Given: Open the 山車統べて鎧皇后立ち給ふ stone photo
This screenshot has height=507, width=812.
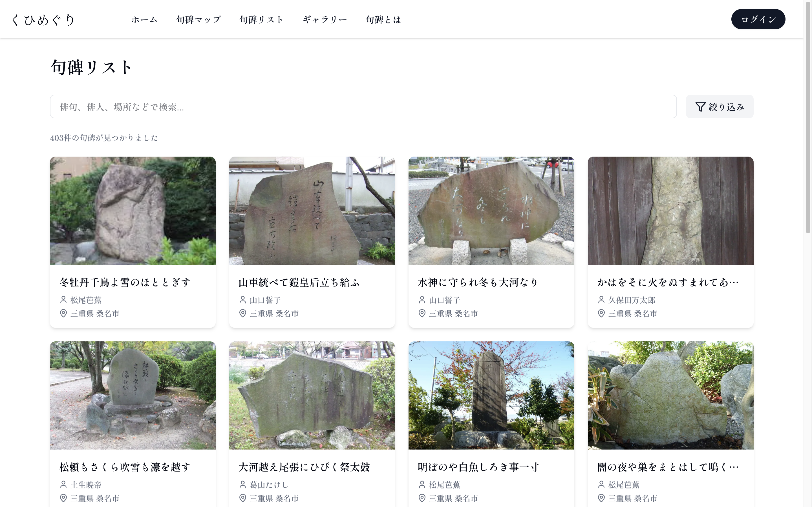Looking at the screenshot, I should [312, 211].
